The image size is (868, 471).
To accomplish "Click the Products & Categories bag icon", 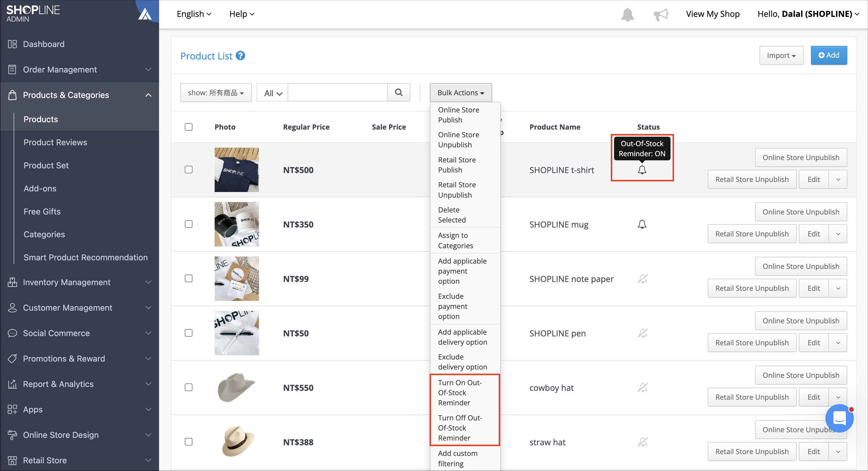I will [x=12, y=95].
